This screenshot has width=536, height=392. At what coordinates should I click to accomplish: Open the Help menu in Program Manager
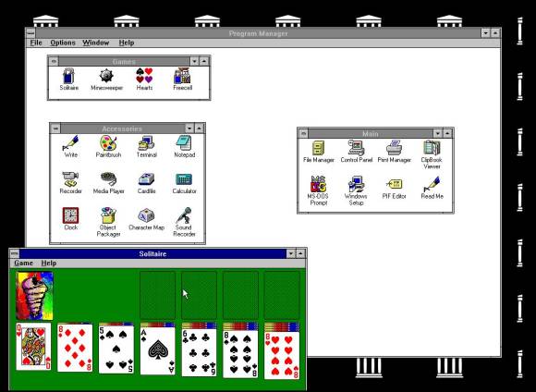coord(127,43)
